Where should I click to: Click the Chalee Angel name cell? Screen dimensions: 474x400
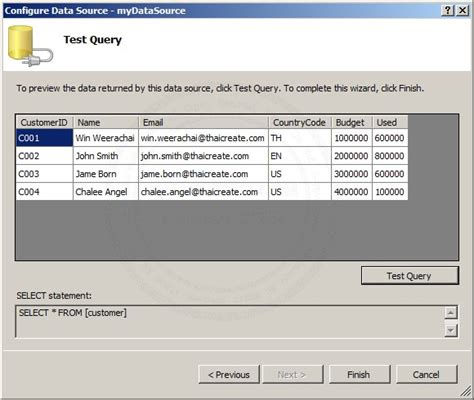[x=106, y=192]
